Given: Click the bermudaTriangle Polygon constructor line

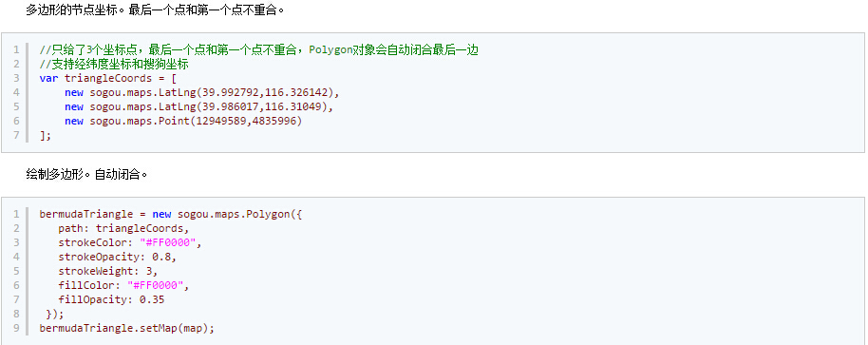Looking at the screenshot, I should point(171,214).
